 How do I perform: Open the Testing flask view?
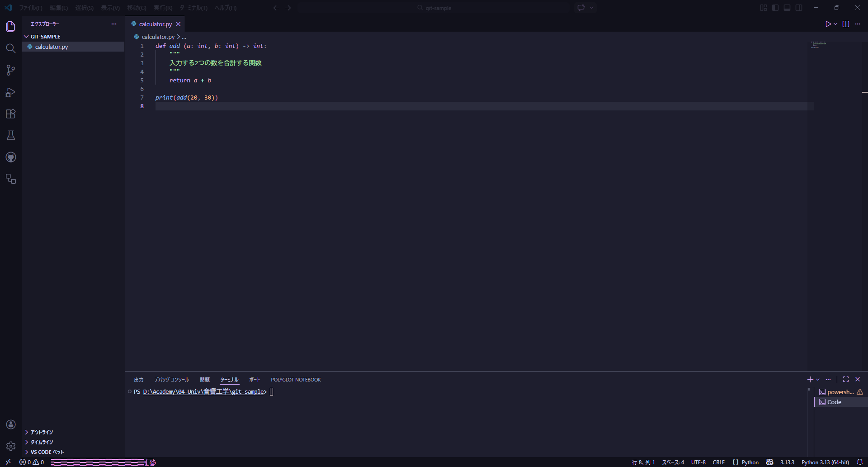[x=11, y=135]
